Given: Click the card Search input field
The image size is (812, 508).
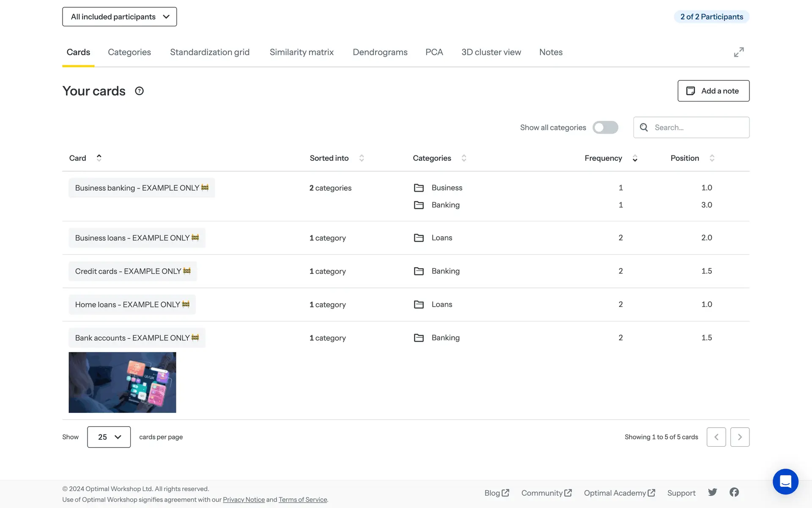Looking at the screenshot, I should coord(698,127).
